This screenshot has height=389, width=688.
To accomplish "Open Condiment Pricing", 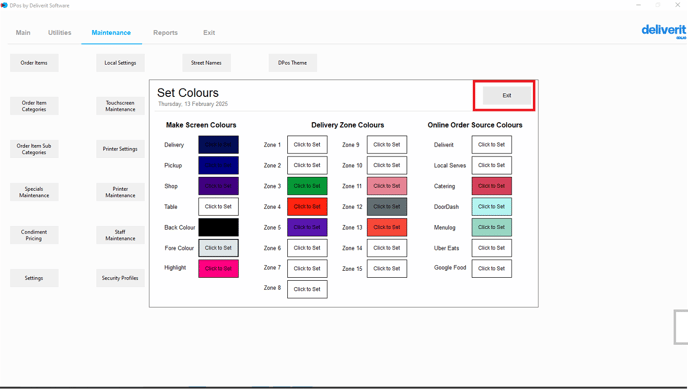I will click(x=34, y=235).
